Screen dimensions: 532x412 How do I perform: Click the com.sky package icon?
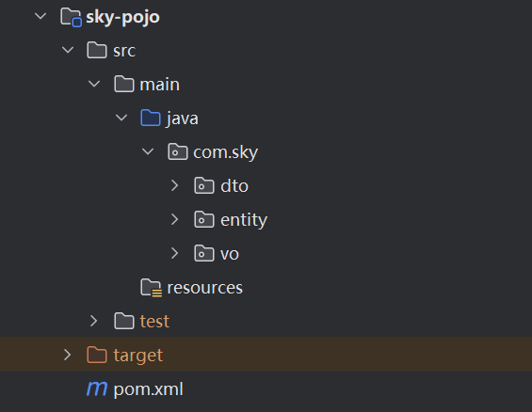pyautogui.click(x=177, y=151)
